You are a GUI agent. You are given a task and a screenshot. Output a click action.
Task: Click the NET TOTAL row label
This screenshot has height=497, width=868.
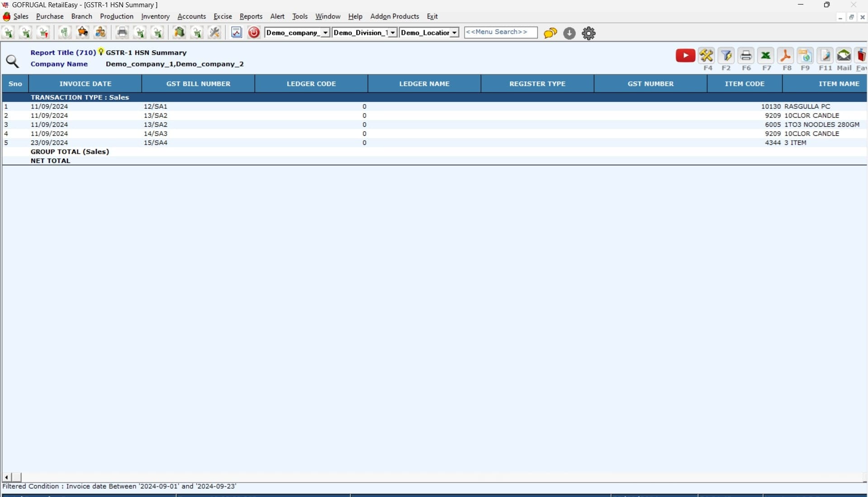(50, 161)
